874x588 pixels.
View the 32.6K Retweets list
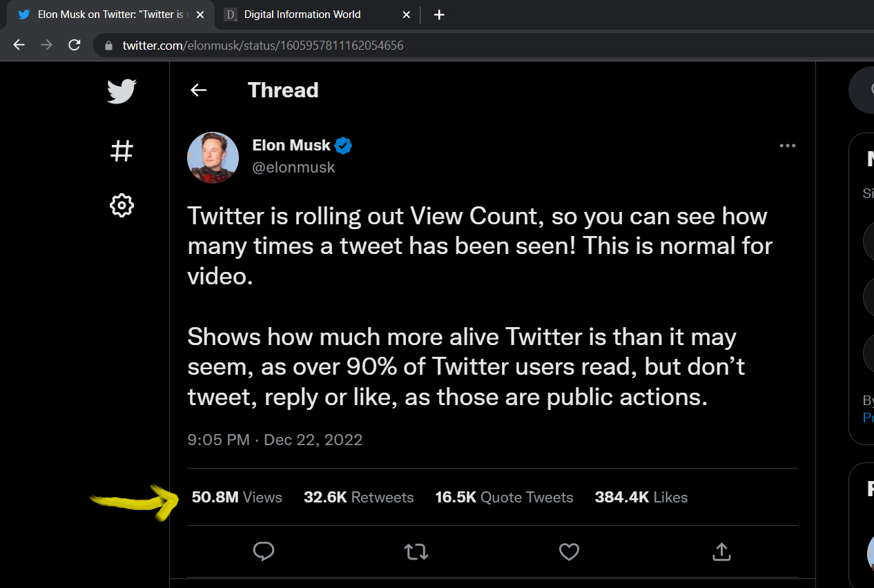pyautogui.click(x=359, y=498)
